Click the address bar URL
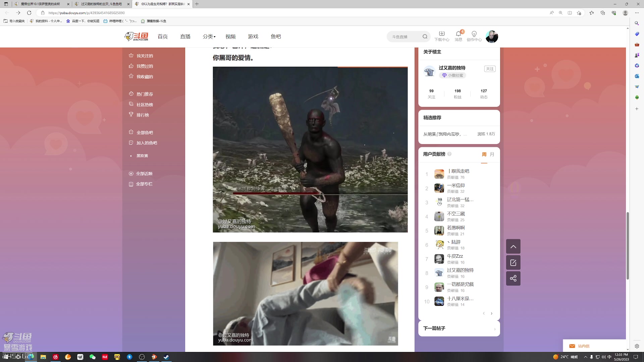Image resolution: width=644 pixels, height=362 pixels. pyautogui.click(x=87, y=13)
